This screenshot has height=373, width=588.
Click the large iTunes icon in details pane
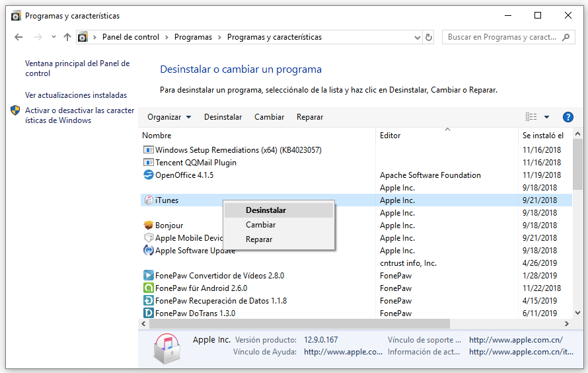[167, 349]
